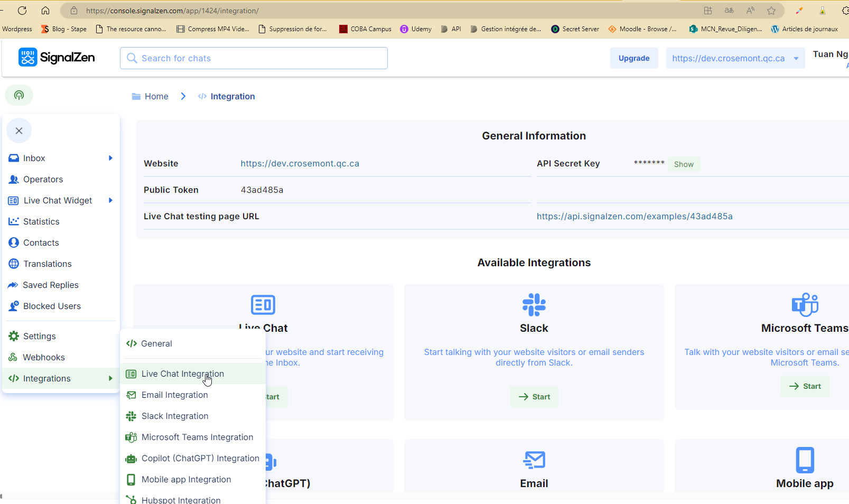
Task: Expand the Live Chat Widget submenu arrow
Action: point(110,200)
